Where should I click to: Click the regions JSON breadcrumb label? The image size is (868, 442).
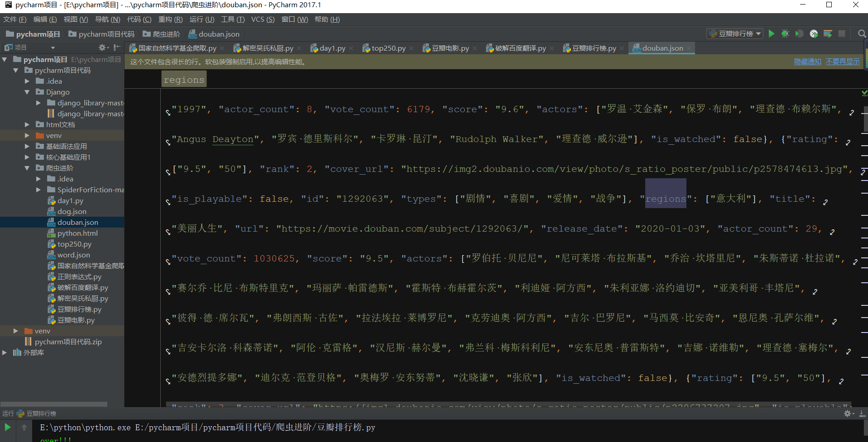[184, 80]
